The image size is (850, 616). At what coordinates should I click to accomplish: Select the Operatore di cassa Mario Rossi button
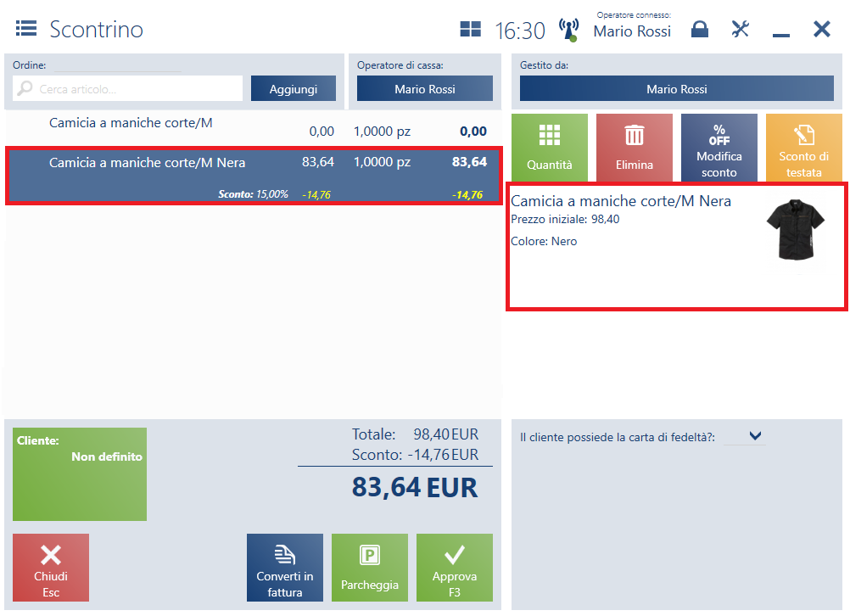coord(424,89)
